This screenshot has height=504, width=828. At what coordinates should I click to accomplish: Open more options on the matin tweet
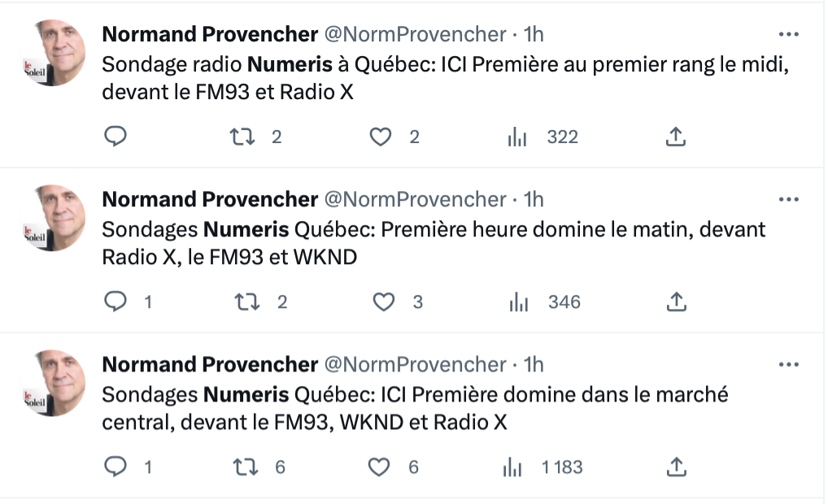point(788,199)
